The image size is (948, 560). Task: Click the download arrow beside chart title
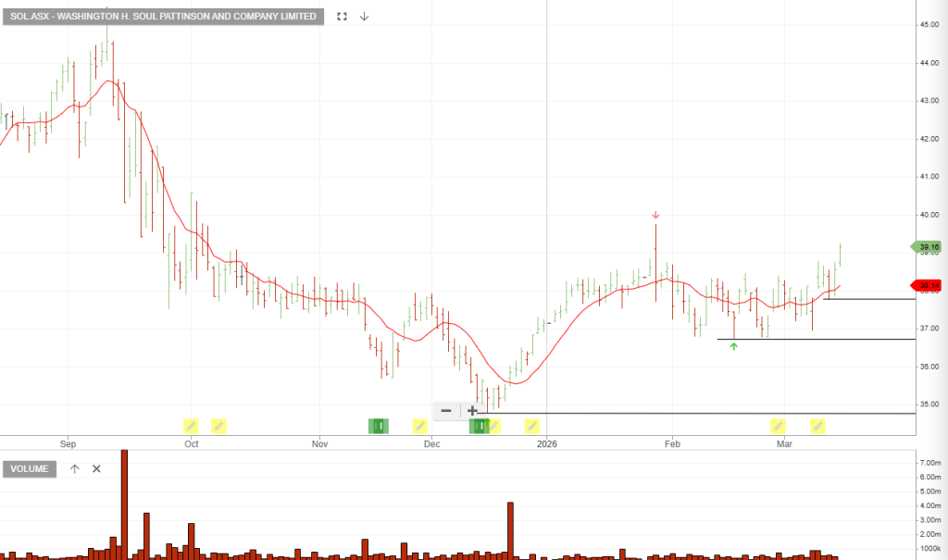pos(365,17)
